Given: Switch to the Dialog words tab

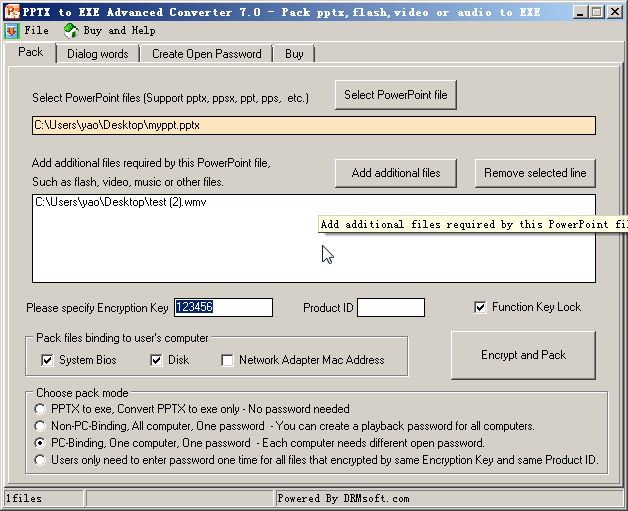Looking at the screenshot, I should click(98, 54).
